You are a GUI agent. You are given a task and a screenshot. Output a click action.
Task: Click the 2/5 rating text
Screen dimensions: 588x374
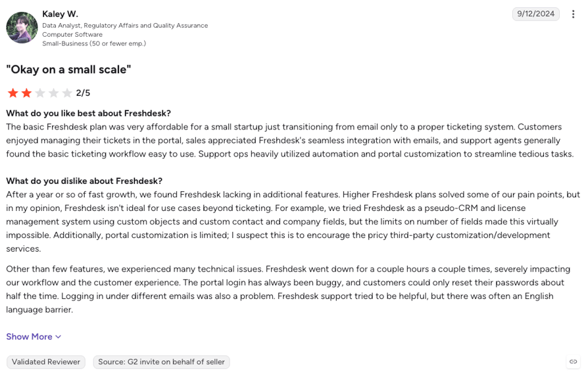(x=83, y=93)
